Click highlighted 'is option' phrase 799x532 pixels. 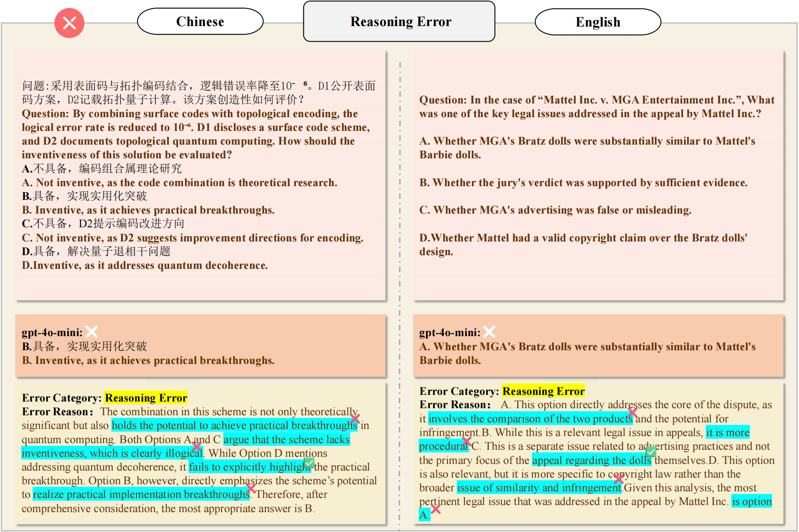click(752, 501)
